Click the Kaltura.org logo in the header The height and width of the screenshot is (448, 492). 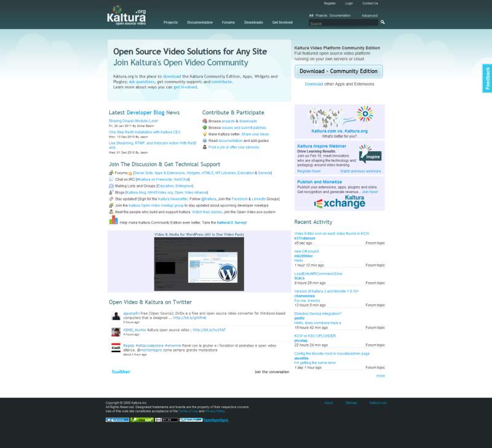click(x=127, y=15)
